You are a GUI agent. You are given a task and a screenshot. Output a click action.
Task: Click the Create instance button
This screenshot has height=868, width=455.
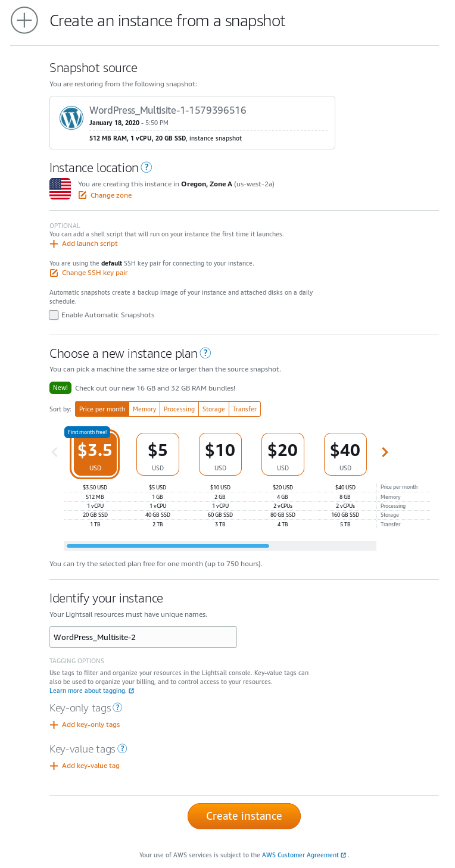point(244,816)
